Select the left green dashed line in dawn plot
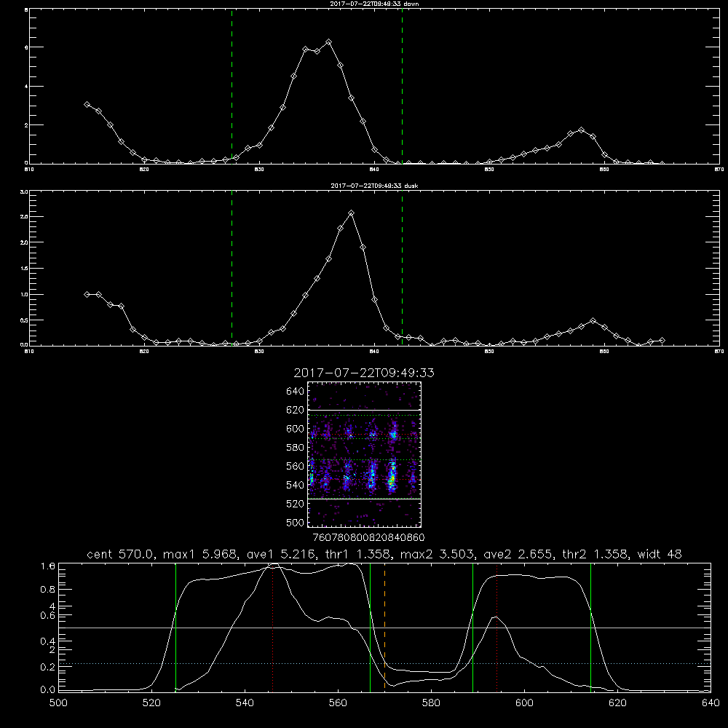 click(232, 86)
